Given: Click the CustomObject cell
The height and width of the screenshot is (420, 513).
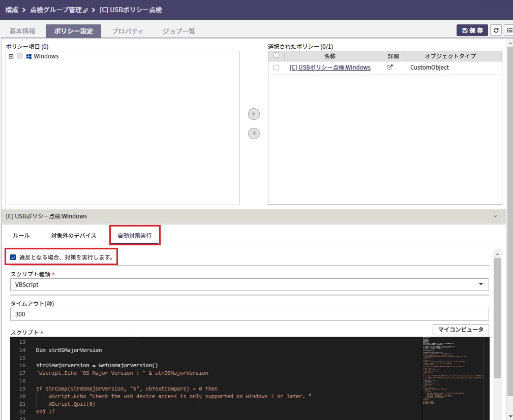Looking at the screenshot, I should coord(430,68).
